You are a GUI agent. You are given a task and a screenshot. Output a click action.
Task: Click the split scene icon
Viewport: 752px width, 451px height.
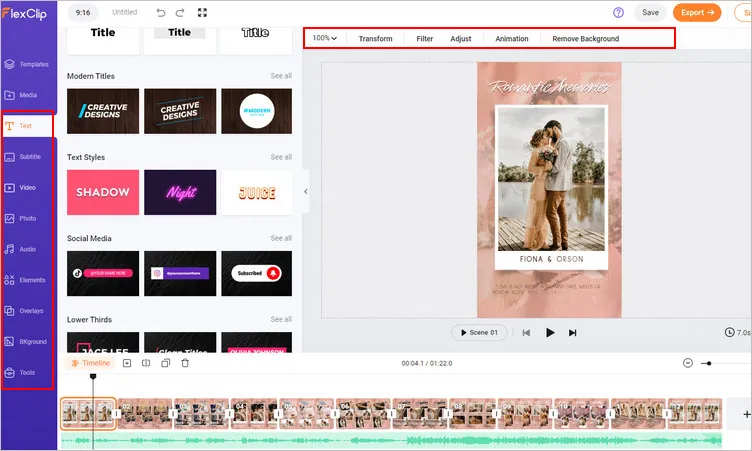point(146,363)
